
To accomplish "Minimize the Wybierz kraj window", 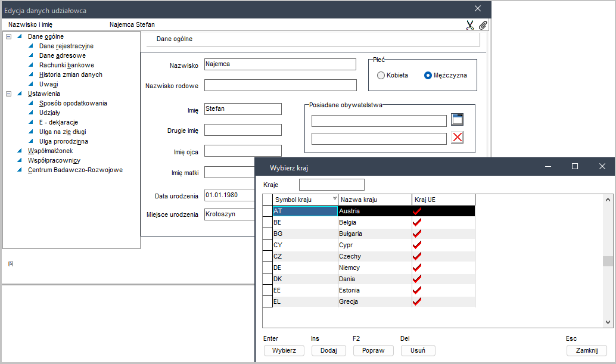I will (548, 166).
